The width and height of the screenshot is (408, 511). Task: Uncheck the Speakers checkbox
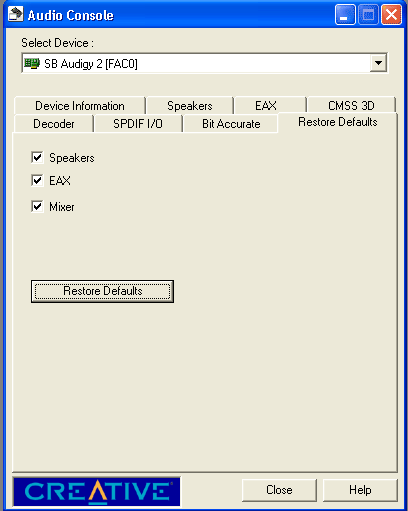pos(37,157)
